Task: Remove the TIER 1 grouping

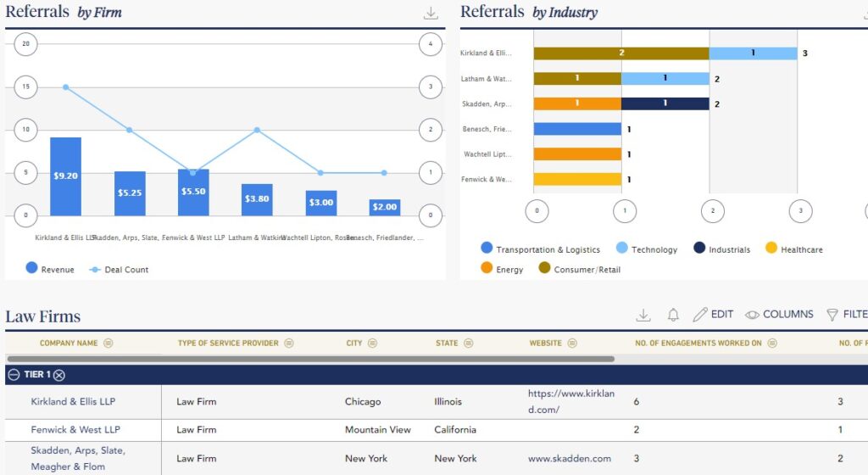Action: [59, 376]
